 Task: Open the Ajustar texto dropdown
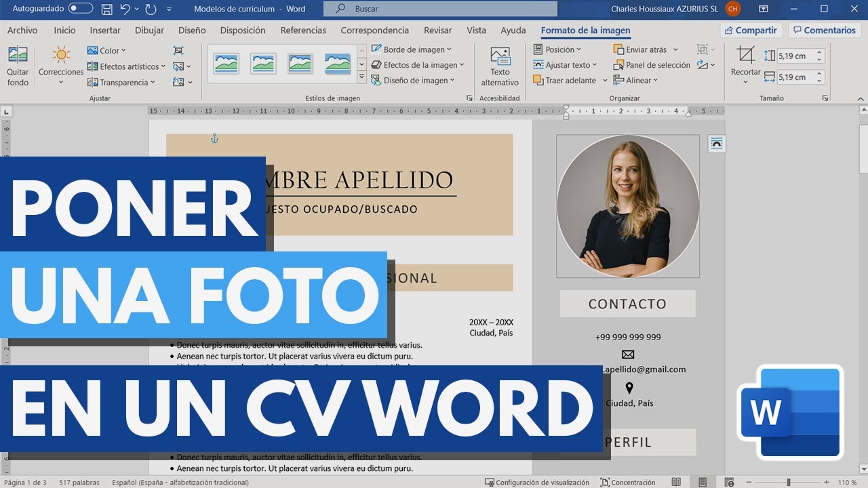coord(565,65)
